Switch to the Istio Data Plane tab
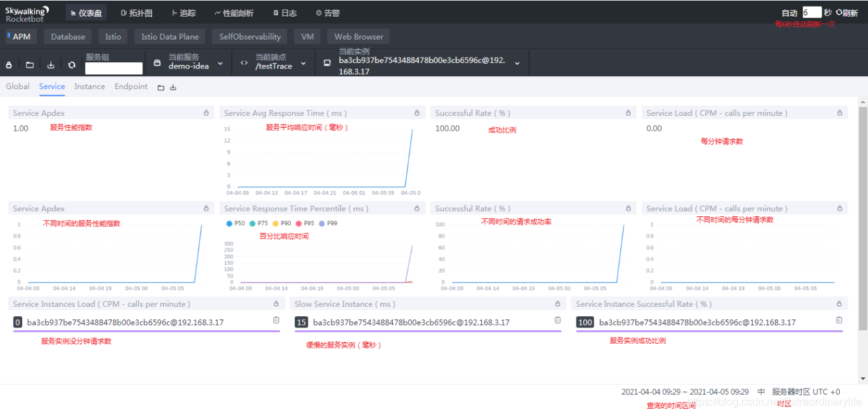The width and height of the screenshot is (868, 414). (x=170, y=37)
